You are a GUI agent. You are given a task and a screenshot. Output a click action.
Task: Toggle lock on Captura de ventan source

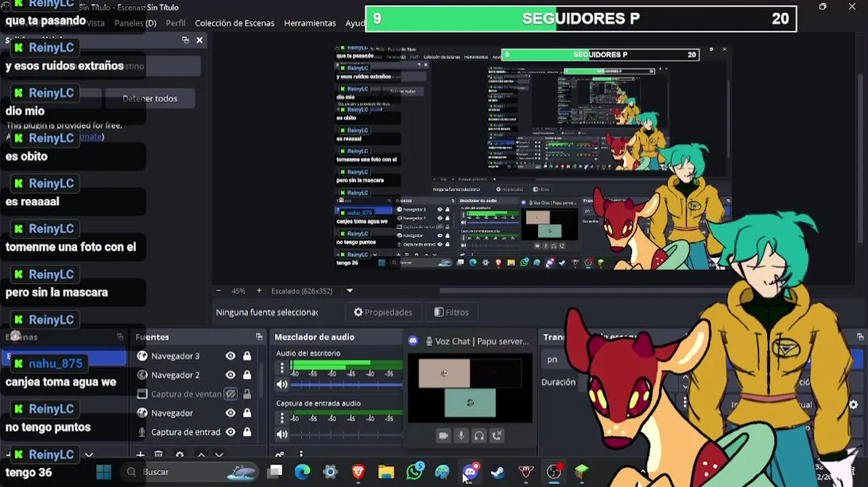247,394
